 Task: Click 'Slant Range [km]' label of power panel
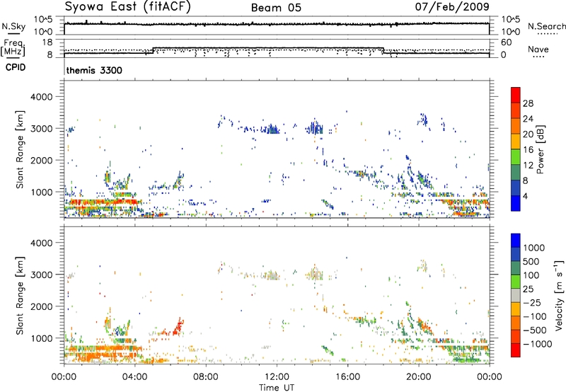[20, 149]
